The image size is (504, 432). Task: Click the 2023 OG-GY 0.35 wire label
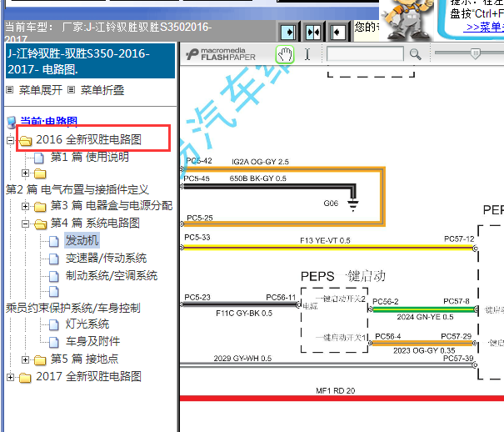point(424,350)
